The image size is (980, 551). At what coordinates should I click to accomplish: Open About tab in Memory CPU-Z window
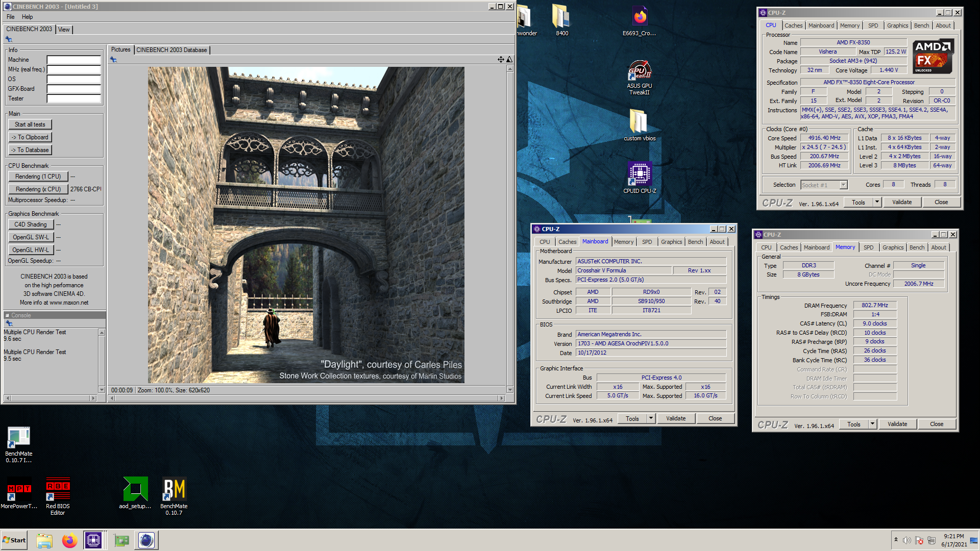pyautogui.click(x=938, y=247)
